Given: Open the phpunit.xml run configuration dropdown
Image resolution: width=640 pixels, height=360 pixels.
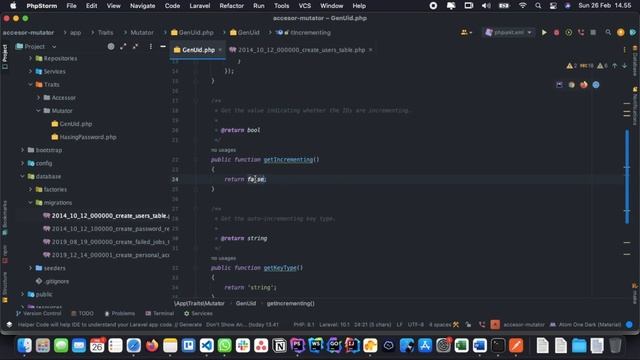Looking at the screenshot, I should pyautogui.click(x=508, y=32).
